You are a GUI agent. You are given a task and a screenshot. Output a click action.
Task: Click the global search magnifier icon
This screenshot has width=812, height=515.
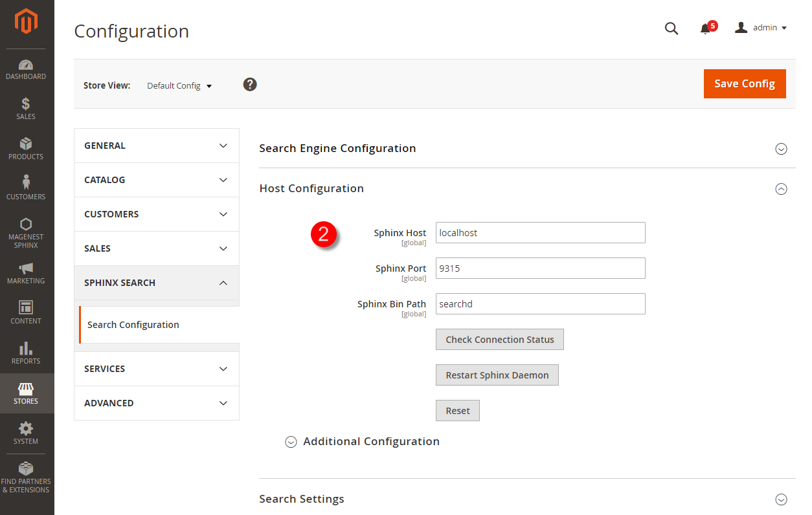671,28
